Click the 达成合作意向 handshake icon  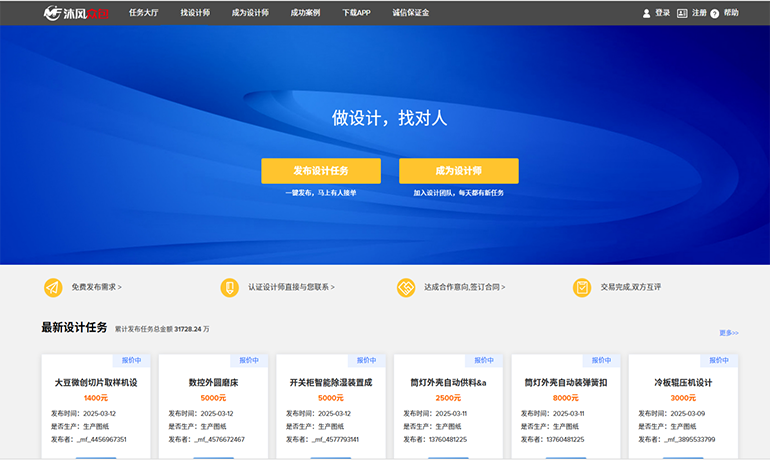click(x=406, y=287)
